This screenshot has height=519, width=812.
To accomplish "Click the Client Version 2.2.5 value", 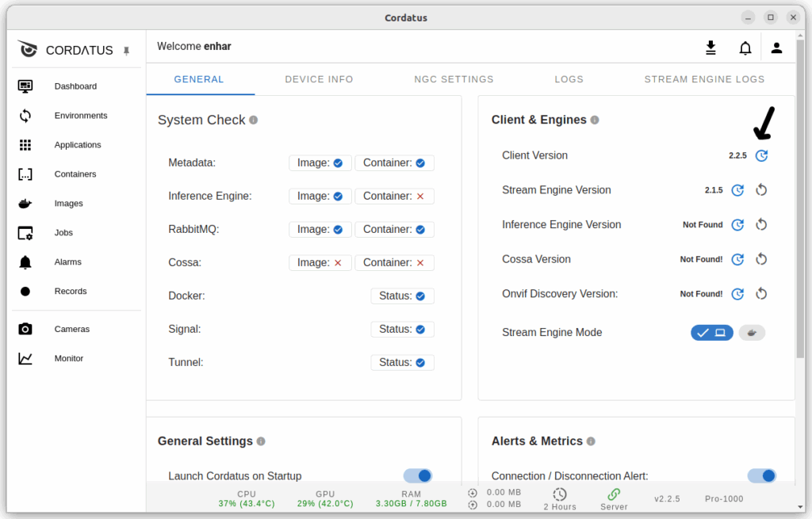I will (738, 155).
